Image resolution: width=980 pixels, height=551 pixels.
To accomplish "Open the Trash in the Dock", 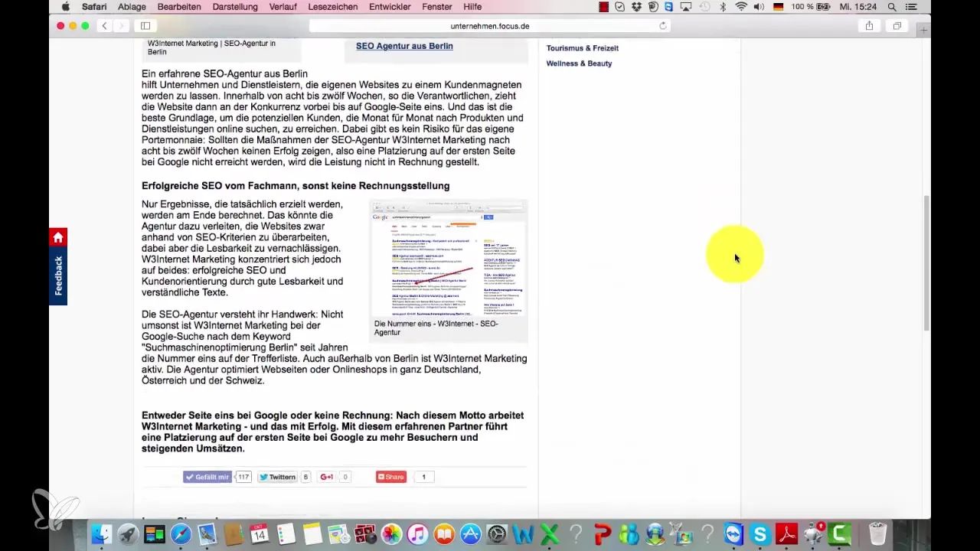I will point(878,533).
